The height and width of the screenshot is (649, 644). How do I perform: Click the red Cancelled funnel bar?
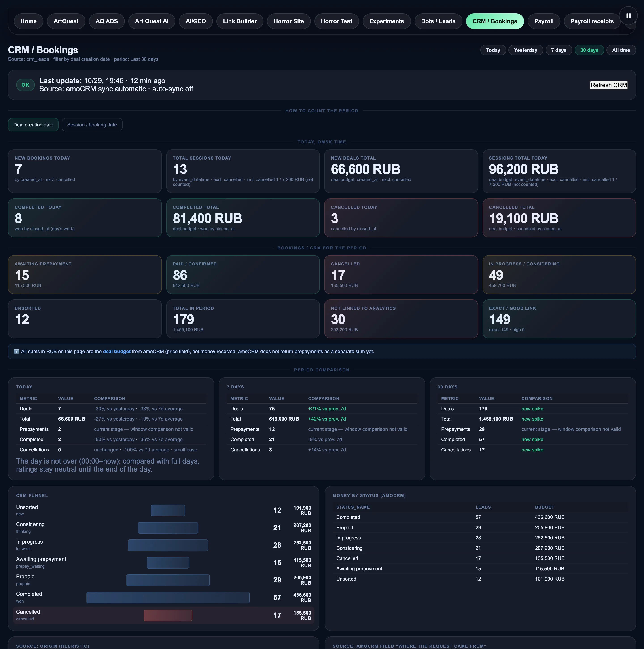tap(168, 615)
